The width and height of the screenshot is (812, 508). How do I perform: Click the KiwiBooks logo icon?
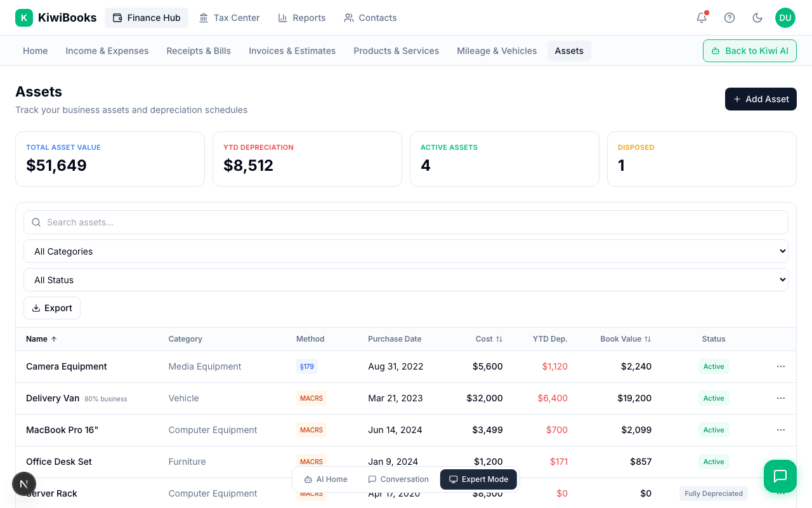click(x=24, y=18)
